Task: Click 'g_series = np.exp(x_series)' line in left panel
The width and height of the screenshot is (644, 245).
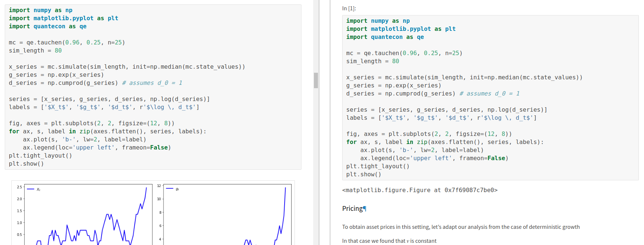Action: pyautogui.click(x=56, y=75)
